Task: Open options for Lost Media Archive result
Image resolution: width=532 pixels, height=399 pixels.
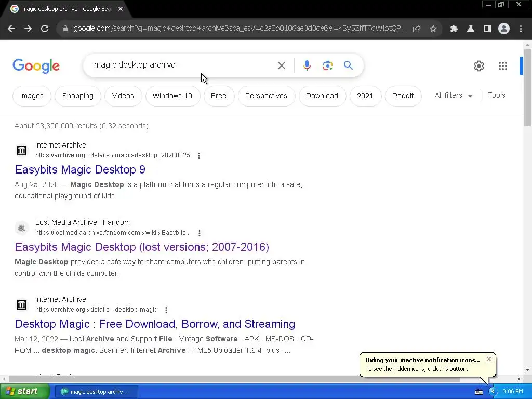Action: (x=199, y=233)
